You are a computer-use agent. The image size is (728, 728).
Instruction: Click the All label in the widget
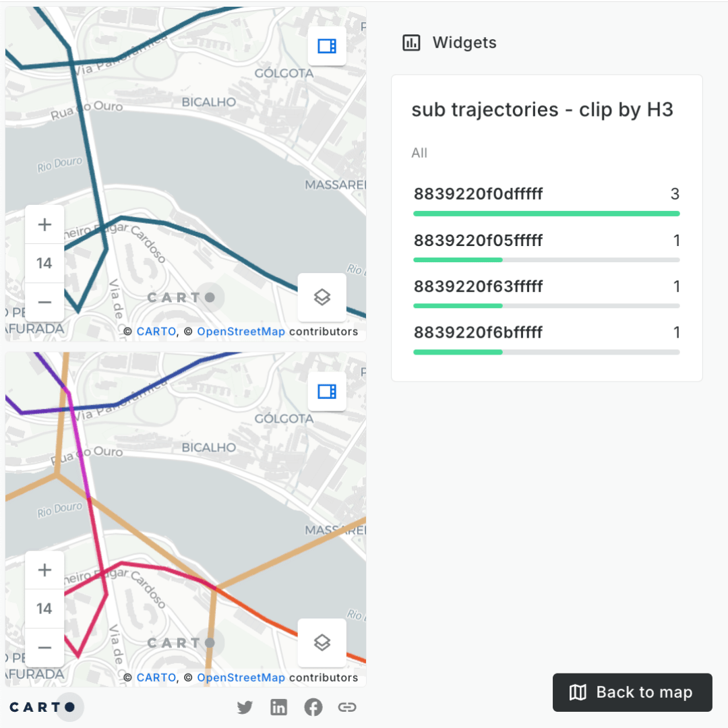(x=419, y=153)
